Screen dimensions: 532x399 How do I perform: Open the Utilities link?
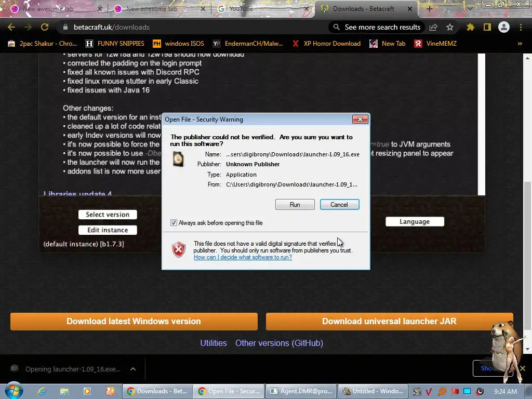tap(214, 343)
